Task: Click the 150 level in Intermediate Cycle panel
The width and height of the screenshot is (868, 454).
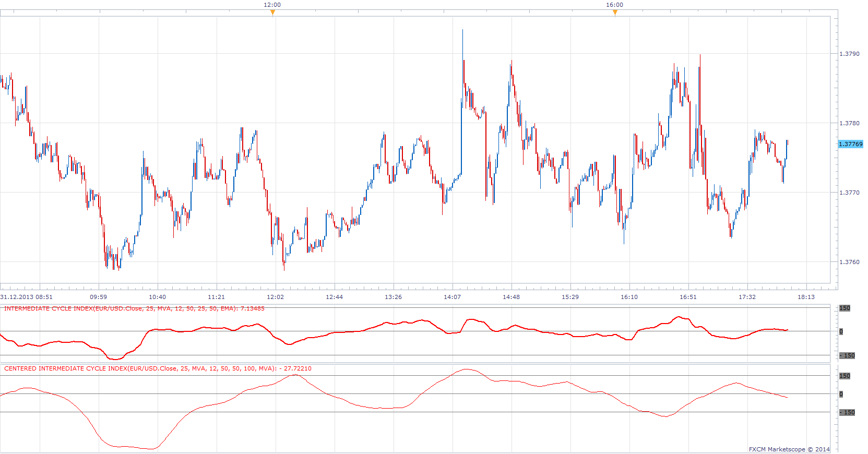Action: 845,308
